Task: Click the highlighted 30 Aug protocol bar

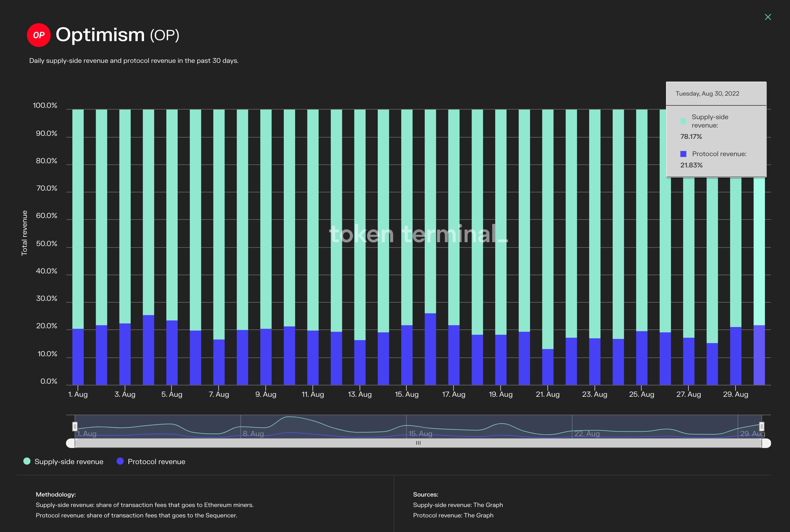Action: (759, 355)
